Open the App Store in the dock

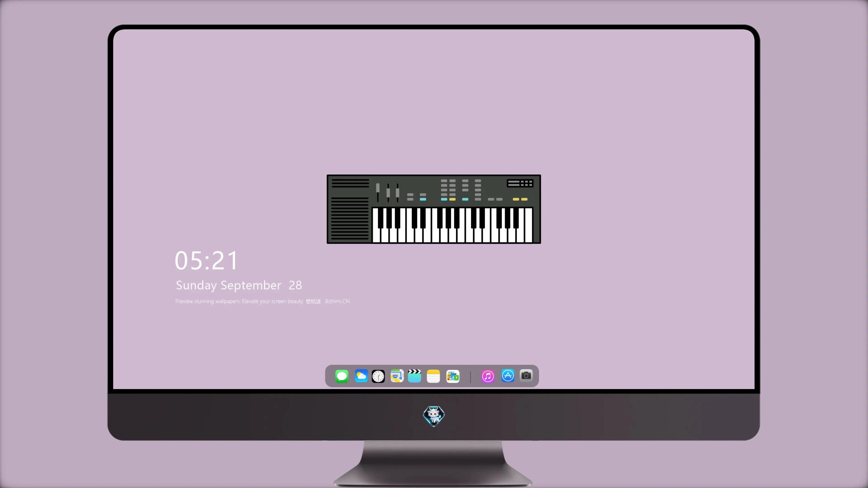[x=508, y=376]
